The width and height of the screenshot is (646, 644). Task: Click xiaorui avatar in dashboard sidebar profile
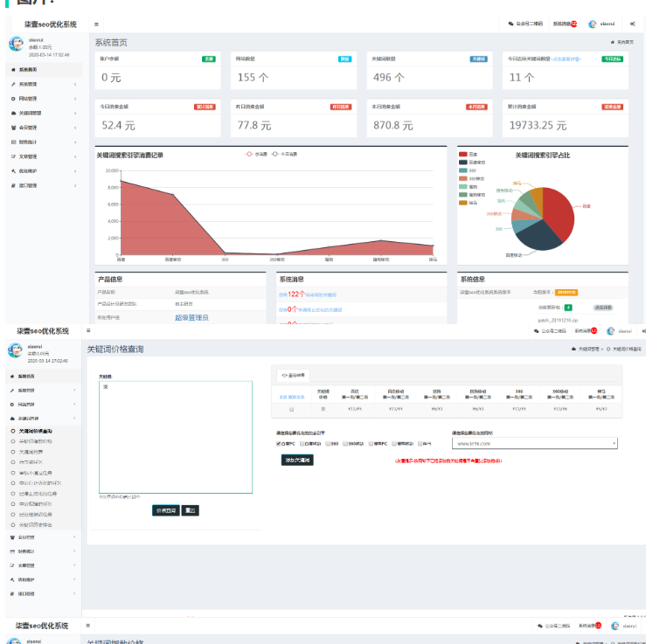(x=16, y=45)
